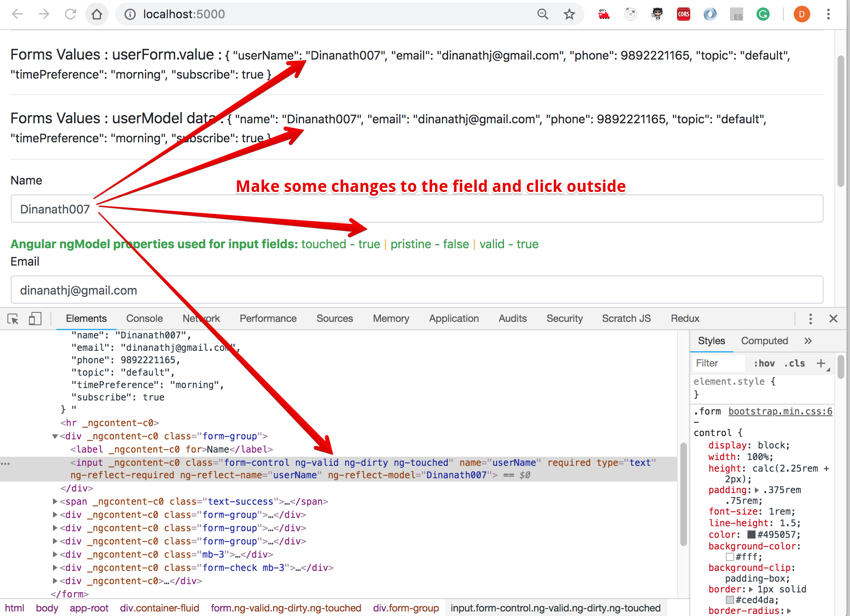Click the browser home button
This screenshot has width=850, height=616.
pos(97,14)
